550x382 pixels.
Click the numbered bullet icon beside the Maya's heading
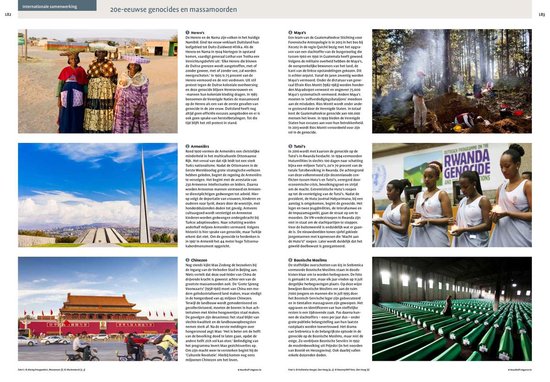[290, 32]
